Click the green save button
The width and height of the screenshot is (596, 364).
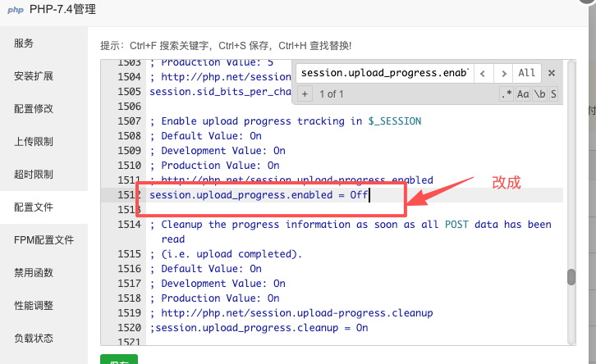(x=119, y=359)
